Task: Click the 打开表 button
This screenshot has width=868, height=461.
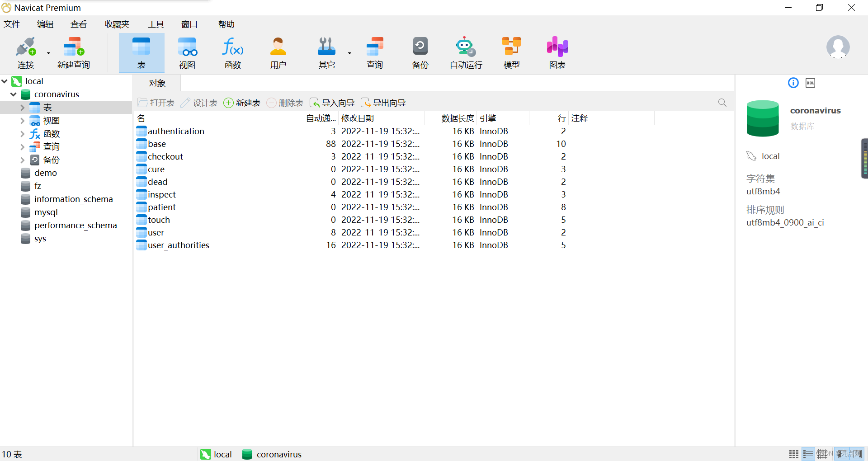Action: coord(156,103)
